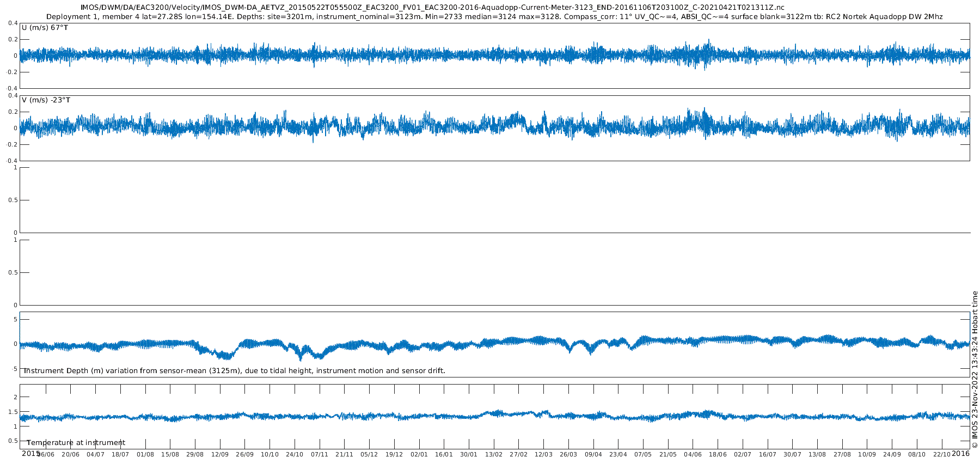Select the 24/09 date tick label
Viewport: 980px width, 463px height.
coord(892,454)
